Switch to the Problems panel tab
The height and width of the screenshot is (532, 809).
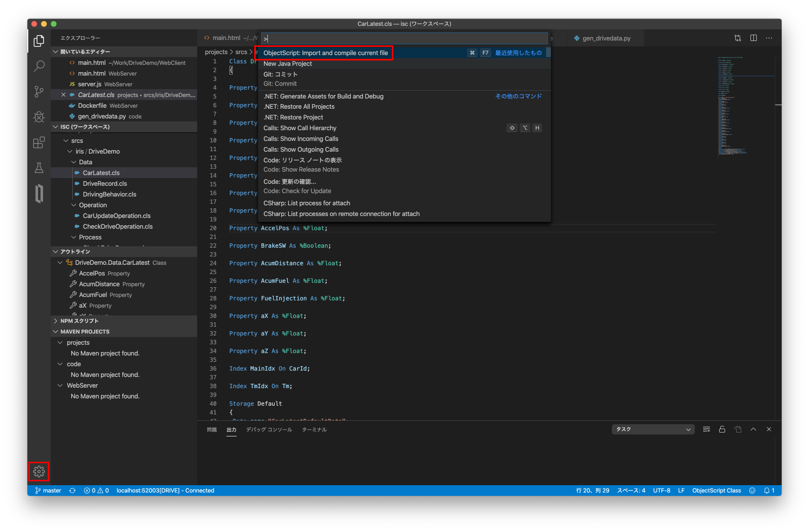tap(212, 430)
